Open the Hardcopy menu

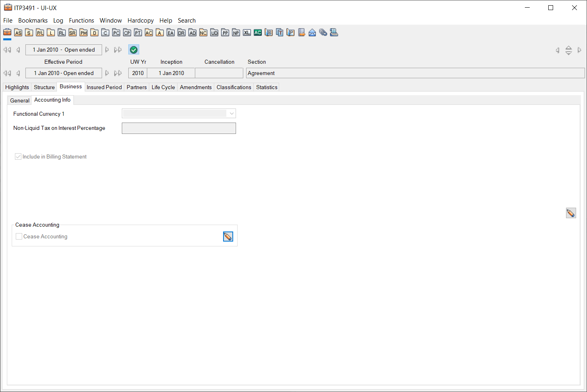point(140,21)
